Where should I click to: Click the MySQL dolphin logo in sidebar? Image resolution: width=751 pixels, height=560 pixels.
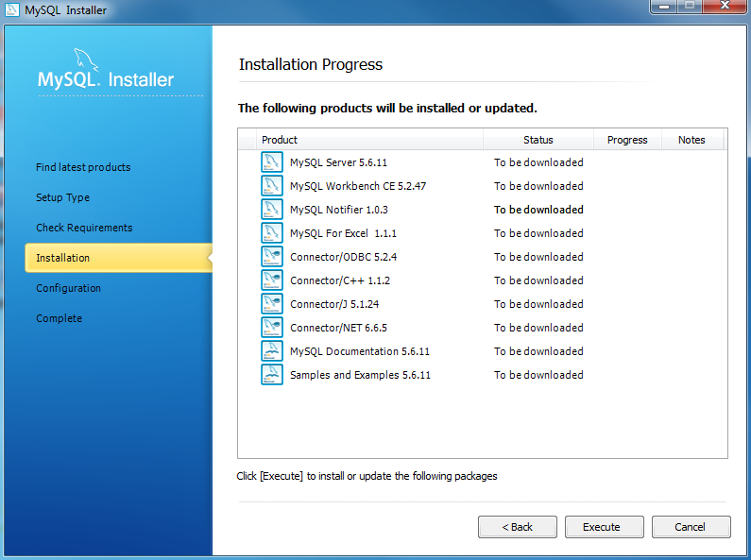coord(86,59)
